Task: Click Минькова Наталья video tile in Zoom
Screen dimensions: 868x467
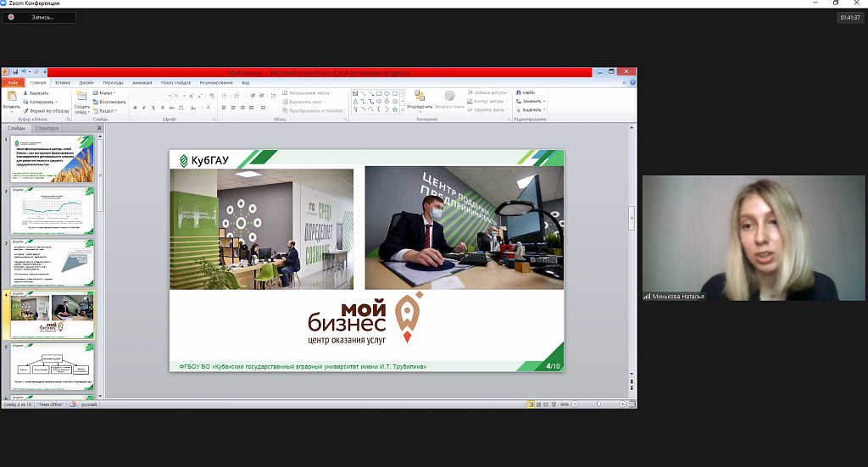Action: pos(754,238)
